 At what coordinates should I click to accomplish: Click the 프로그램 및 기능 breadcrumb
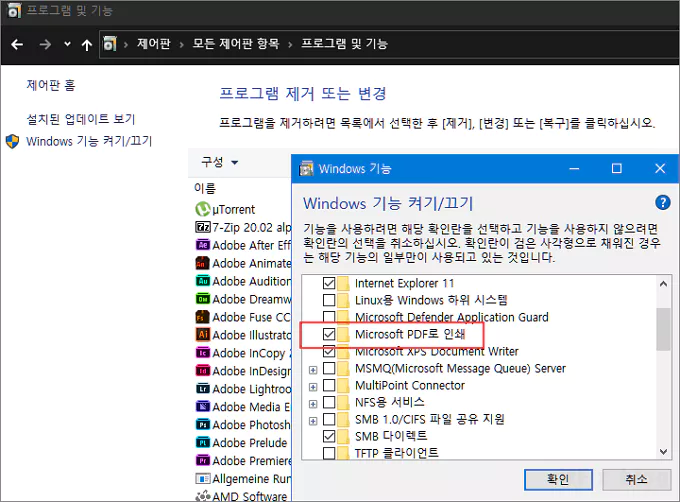tap(344, 44)
